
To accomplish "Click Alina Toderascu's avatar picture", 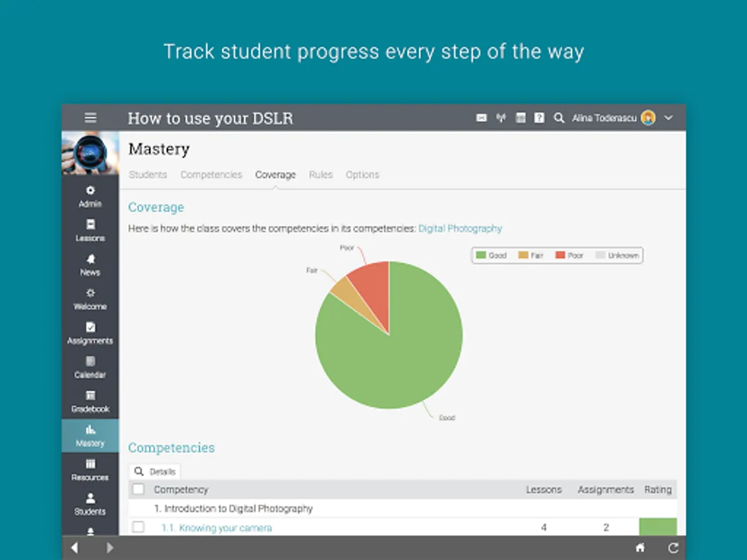I will click(649, 118).
